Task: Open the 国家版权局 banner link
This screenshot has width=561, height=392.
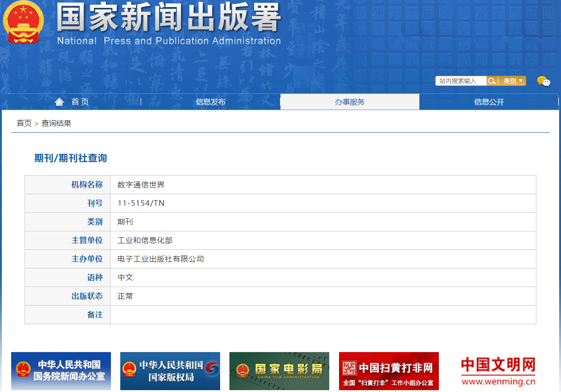Action: click(170, 371)
